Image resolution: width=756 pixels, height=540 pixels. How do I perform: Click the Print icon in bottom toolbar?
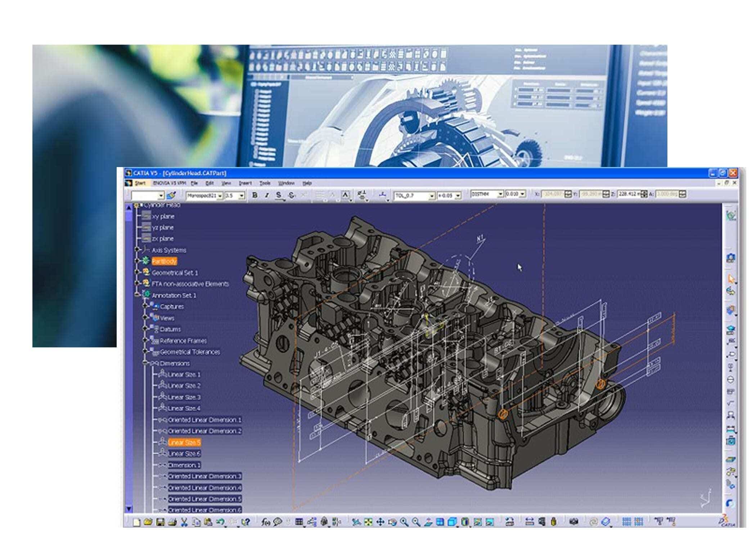[172, 522]
